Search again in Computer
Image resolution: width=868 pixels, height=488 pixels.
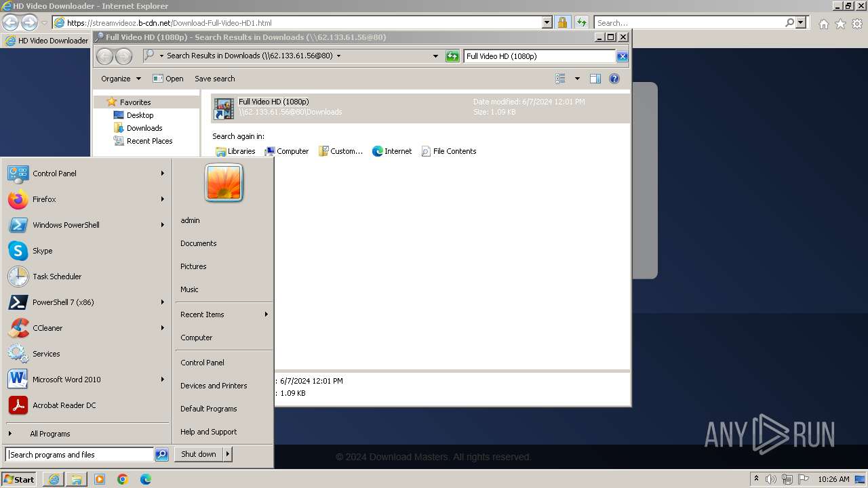287,151
